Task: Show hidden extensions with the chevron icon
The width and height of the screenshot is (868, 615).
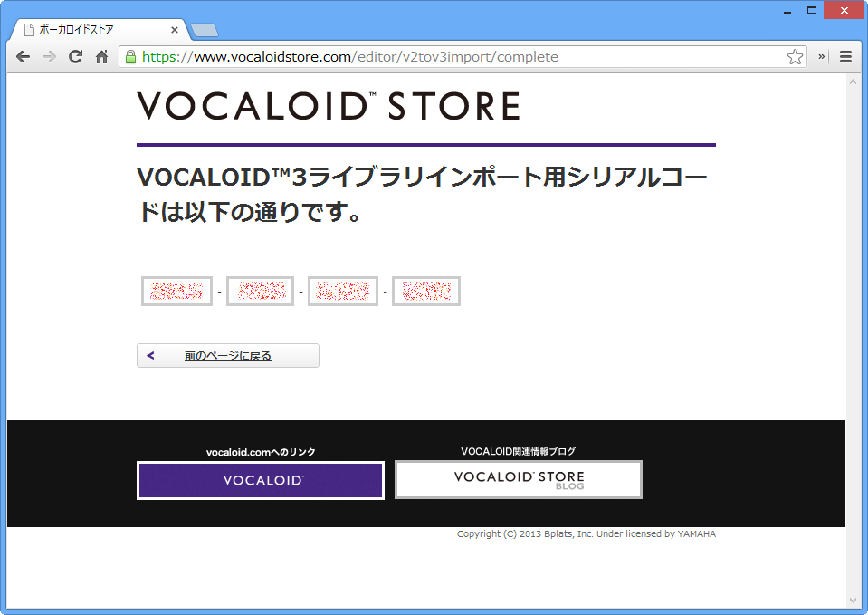Action: 822,56
